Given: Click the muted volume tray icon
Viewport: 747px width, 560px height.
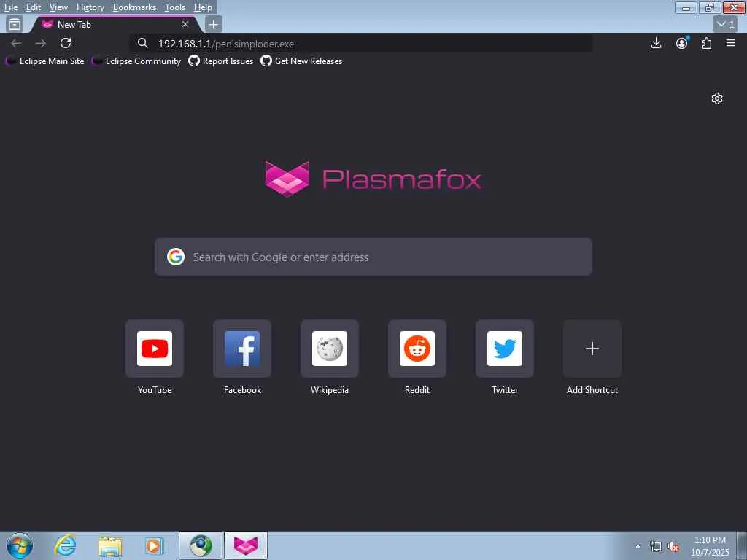Looking at the screenshot, I should click(673, 546).
